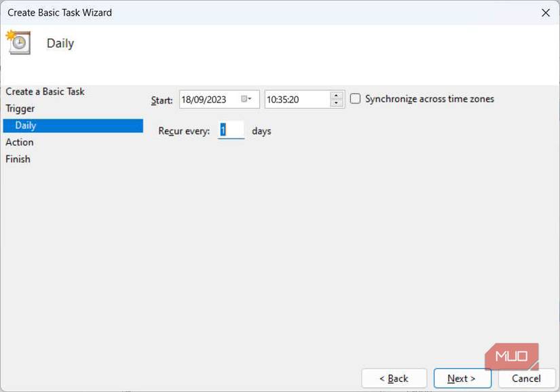
Task: Decrement the time using the down arrow
Action: click(336, 102)
